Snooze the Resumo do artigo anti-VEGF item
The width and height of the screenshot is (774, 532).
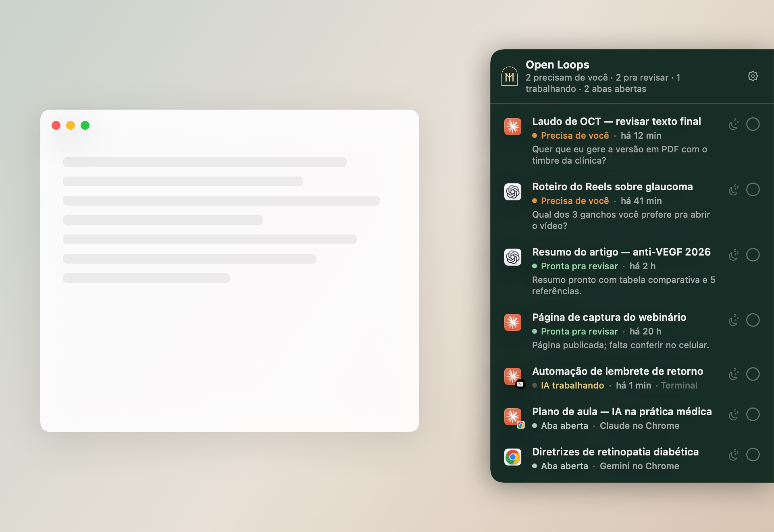(734, 255)
